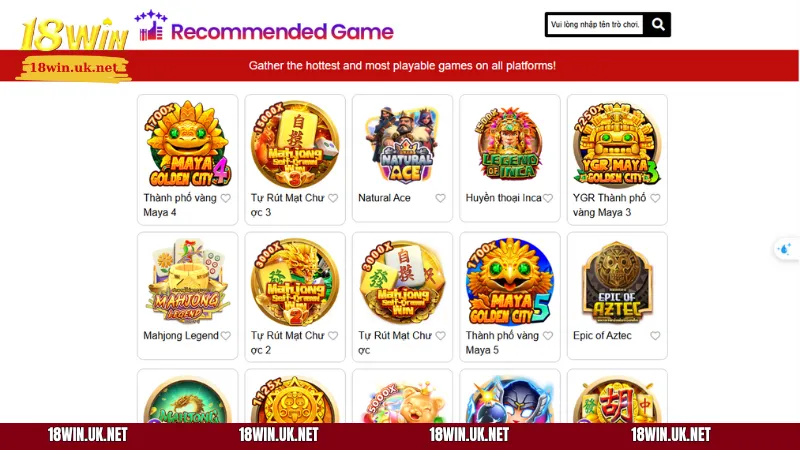Launch the Natural Ace game icon
This screenshot has height=450, width=800.
point(403,144)
